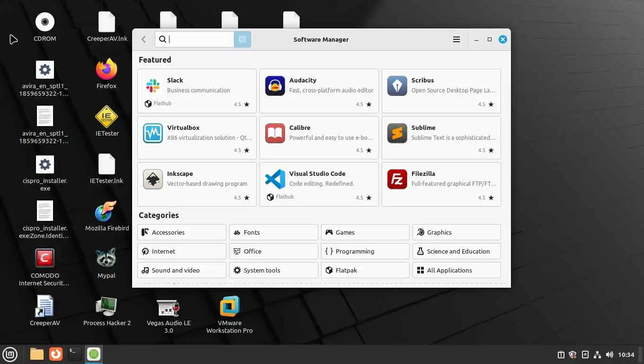Screen dimensions: 644x364
Task: Select the IETester desktop icon
Action: coord(107,117)
